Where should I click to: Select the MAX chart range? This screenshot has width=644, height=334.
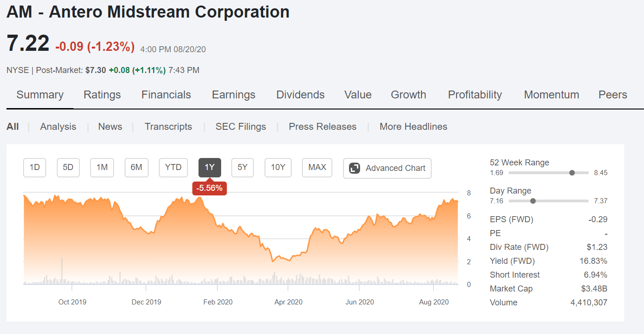[x=317, y=168]
